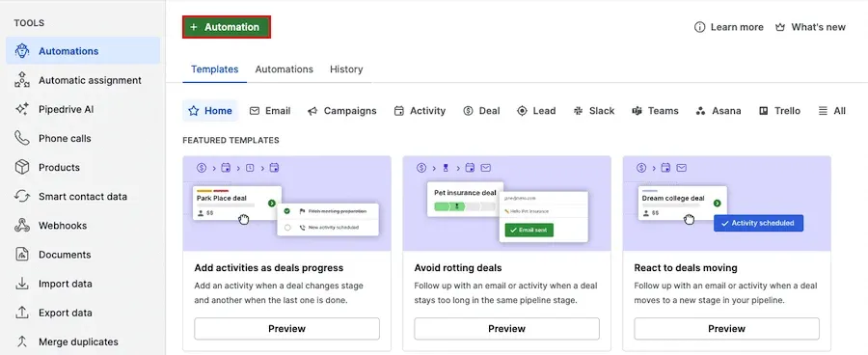
Task: Preview React to deals moving template
Action: [x=726, y=328]
